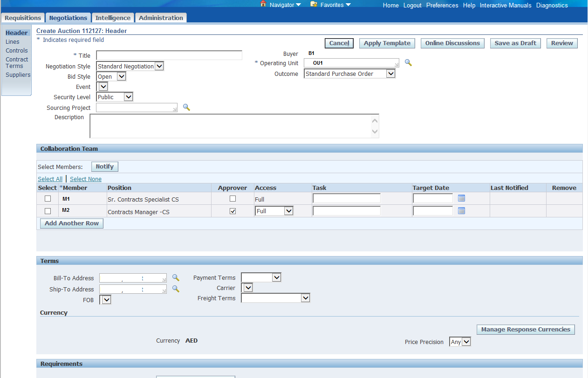Open the Price Precision dropdown

pyautogui.click(x=465, y=341)
